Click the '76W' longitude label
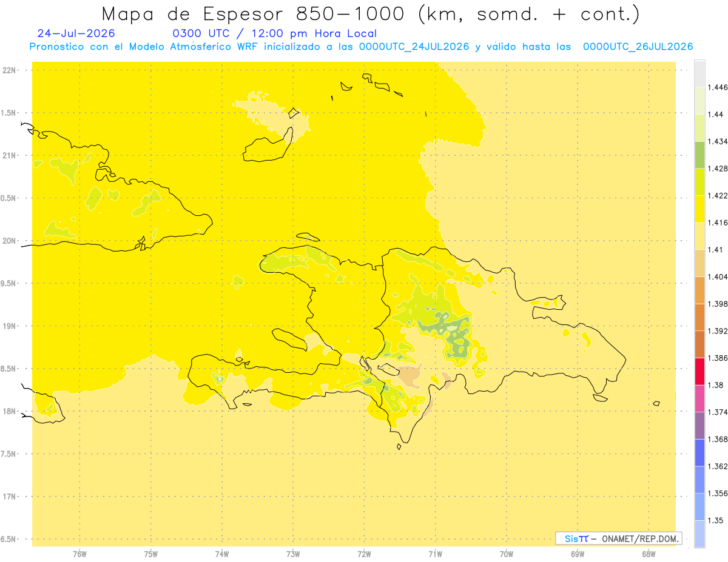This screenshot has height=562, width=728. tap(79, 554)
